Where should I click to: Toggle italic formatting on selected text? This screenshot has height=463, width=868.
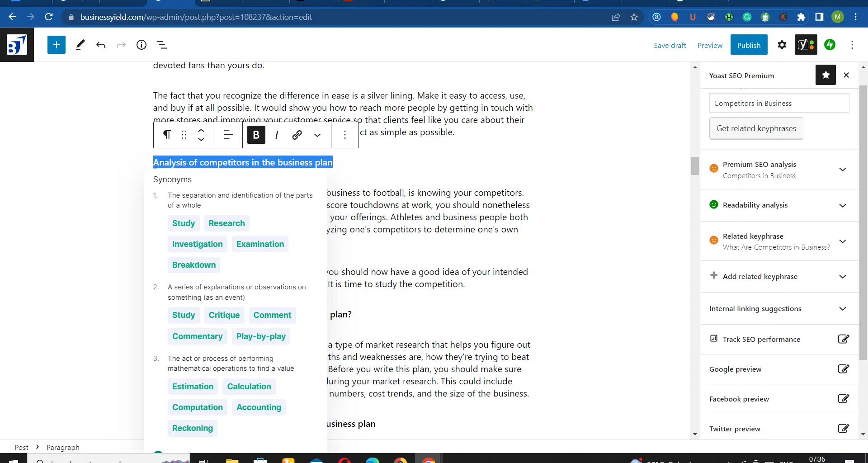277,135
